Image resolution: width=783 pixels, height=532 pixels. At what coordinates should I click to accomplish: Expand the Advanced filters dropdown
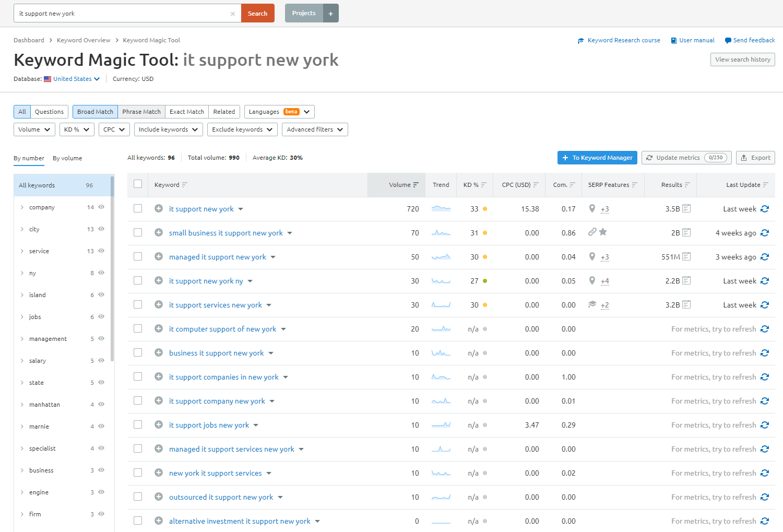(314, 129)
